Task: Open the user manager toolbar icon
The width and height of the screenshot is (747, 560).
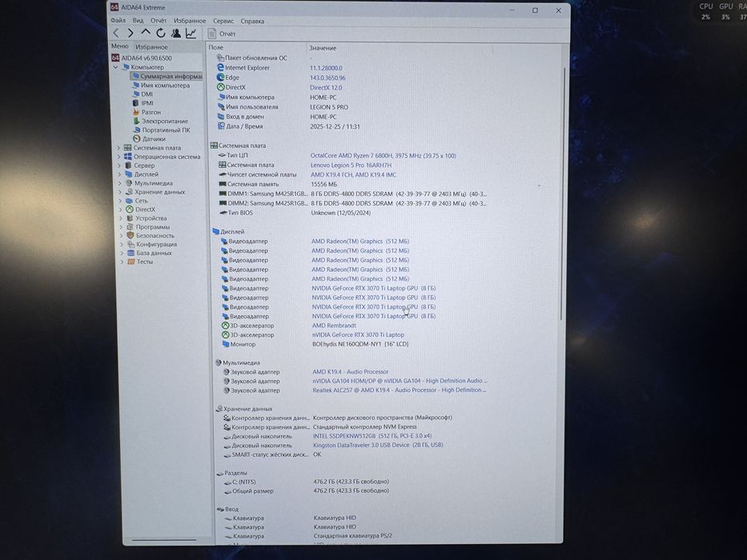Action: (176, 33)
